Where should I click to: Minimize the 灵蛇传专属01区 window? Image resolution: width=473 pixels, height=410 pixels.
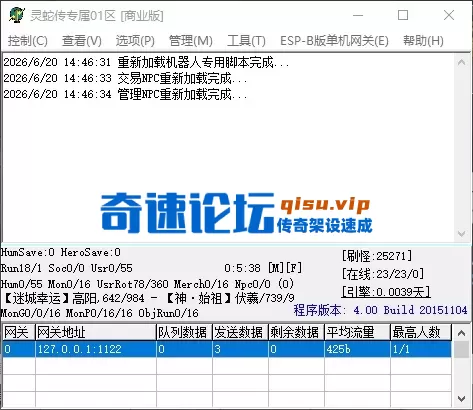[x=358, y=15]
